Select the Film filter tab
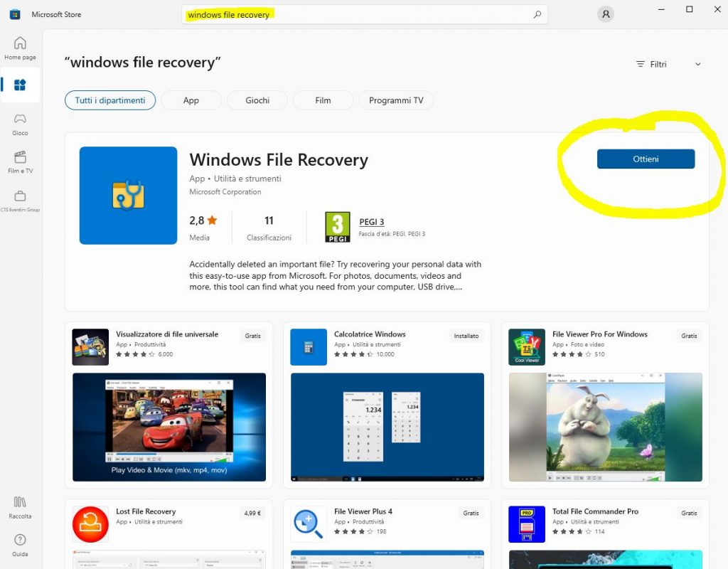 click(x=323, y=100)
